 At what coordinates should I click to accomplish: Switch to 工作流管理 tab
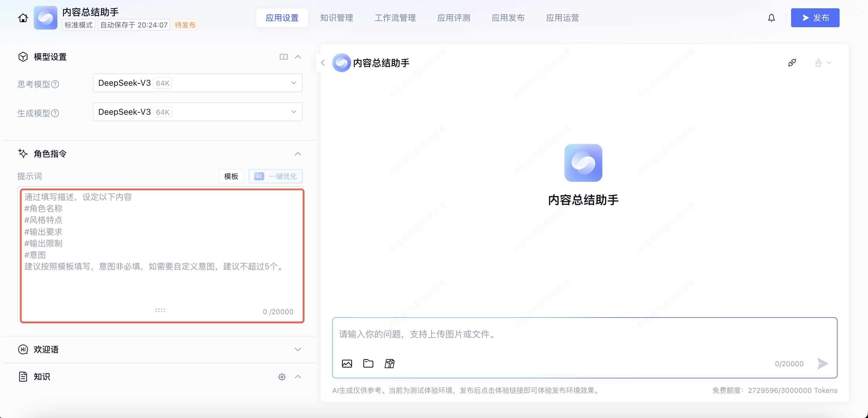395,18
